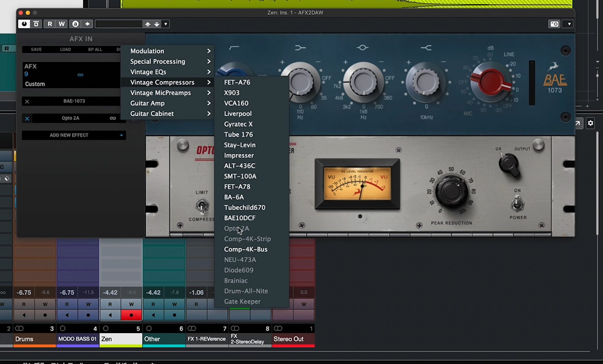Click SAVE in the AFX IN panel
603x364 pixels.
pos(36,49)
